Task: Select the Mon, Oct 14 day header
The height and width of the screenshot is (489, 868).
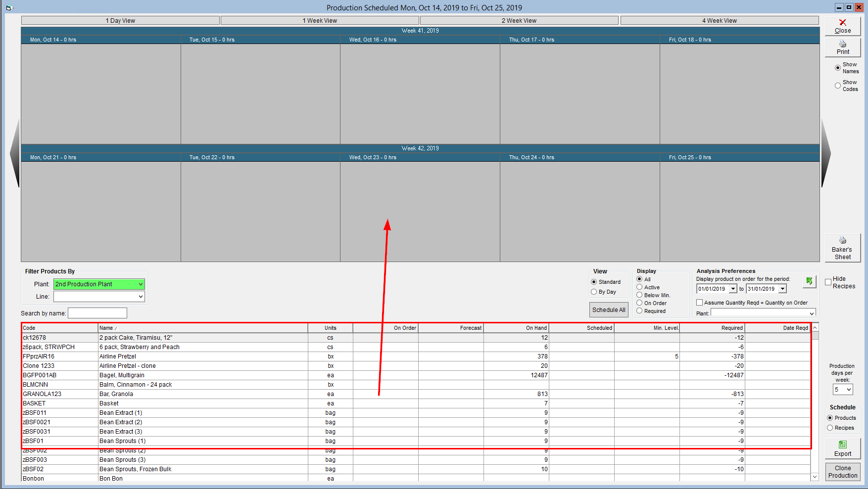Action: point(101,40)
